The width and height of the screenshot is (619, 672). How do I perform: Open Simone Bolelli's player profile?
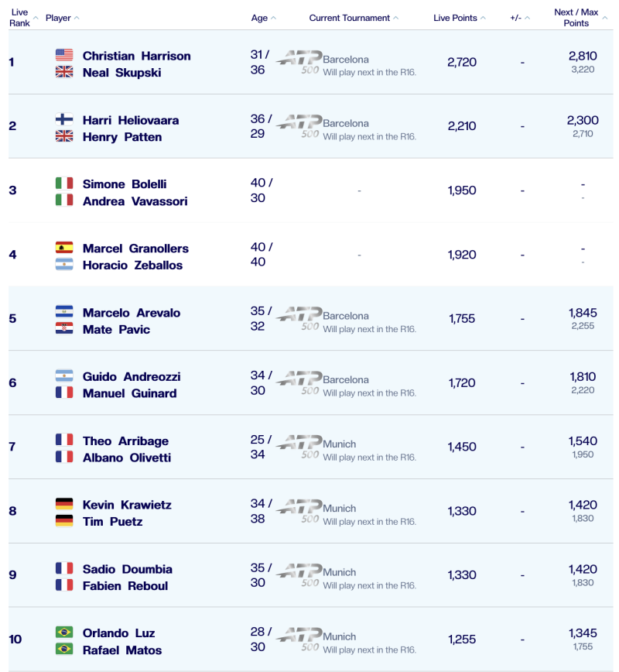click(125, 184)
